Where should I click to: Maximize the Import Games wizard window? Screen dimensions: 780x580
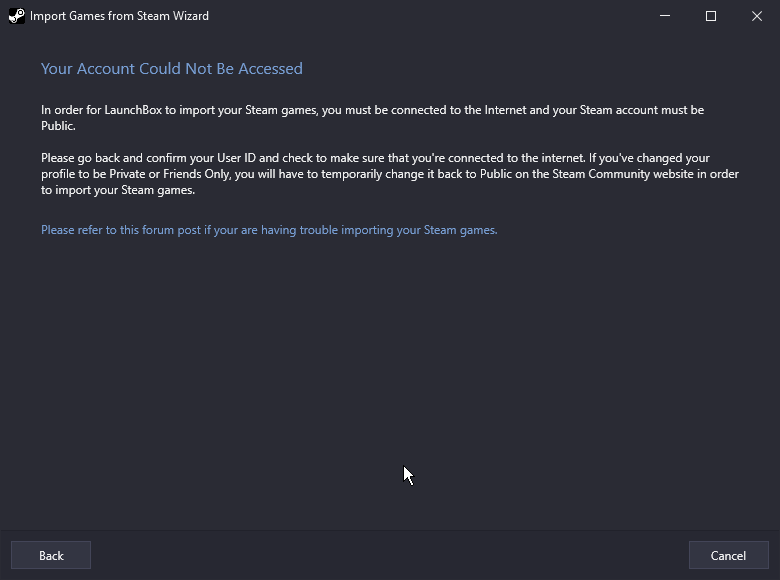click(x=711, y=16)
